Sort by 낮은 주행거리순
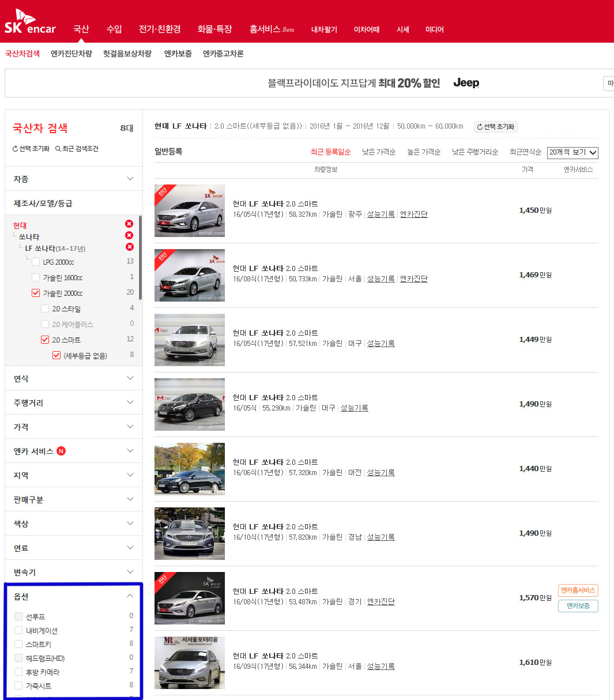The image size is (614, 700). point(475,152)
